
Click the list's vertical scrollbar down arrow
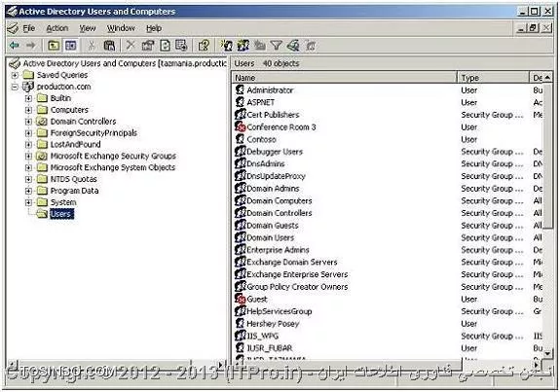547,353
